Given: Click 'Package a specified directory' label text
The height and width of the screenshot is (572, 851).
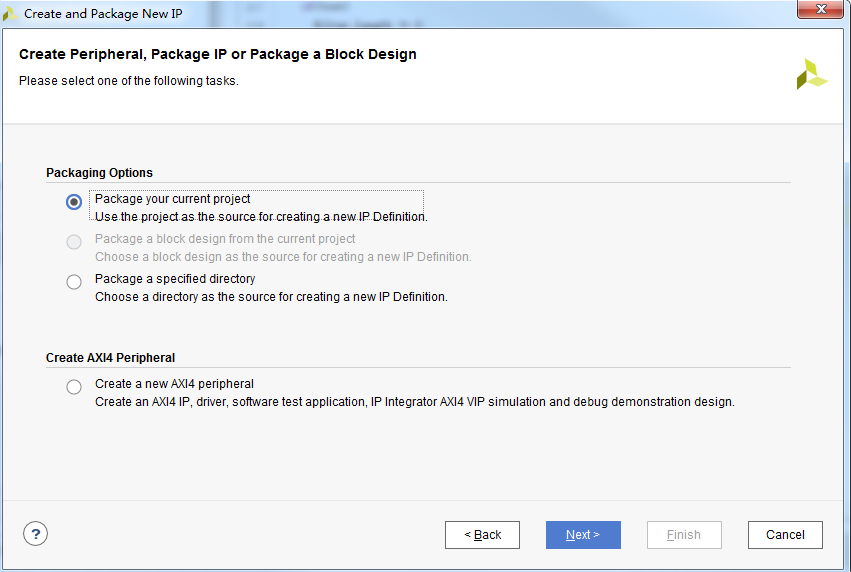Looking at the screenshot, I should click(175, 279).
